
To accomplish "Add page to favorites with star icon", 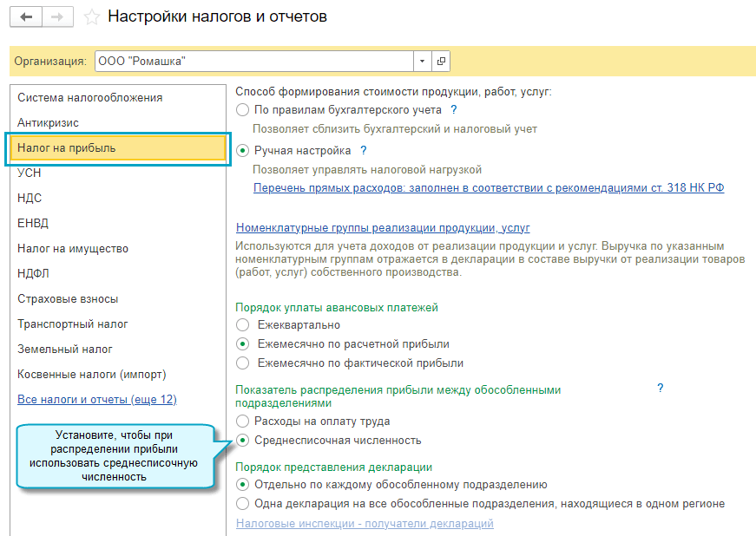I will pyautogui.click(x=91, y=17).
